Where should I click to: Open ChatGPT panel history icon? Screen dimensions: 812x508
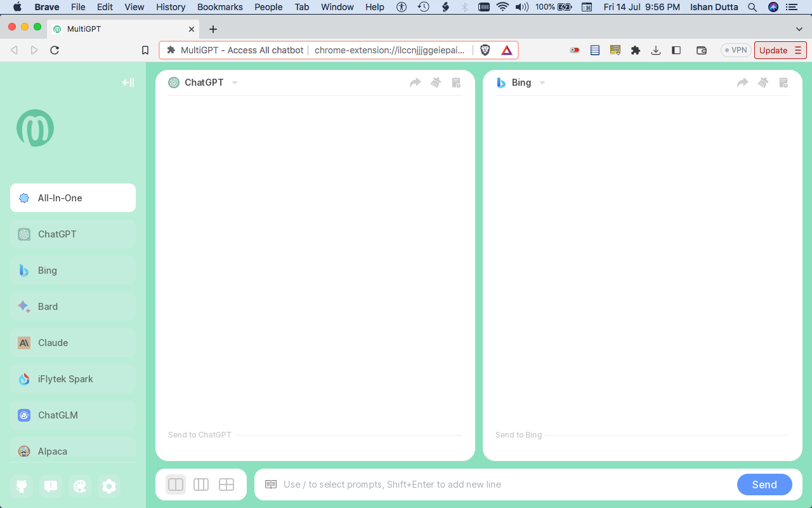[x=456, y=83]
